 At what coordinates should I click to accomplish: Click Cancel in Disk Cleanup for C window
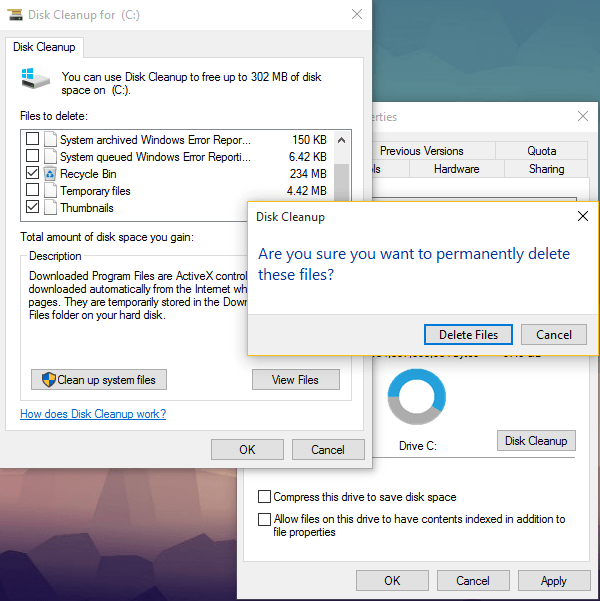pyautogui.click(x=328, y=450)
